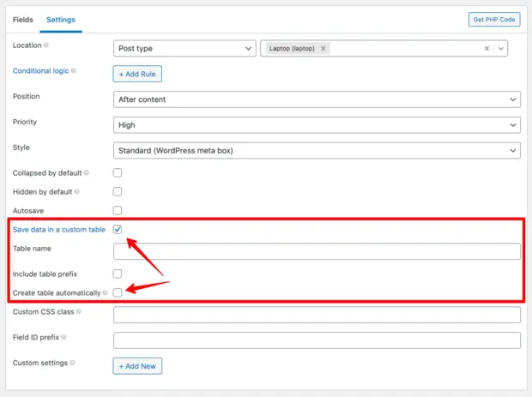Image resolution: width=532 pixels, height=397 pixels.
Task: Click the Laptop (laptop) tag text
Action: 292,48
